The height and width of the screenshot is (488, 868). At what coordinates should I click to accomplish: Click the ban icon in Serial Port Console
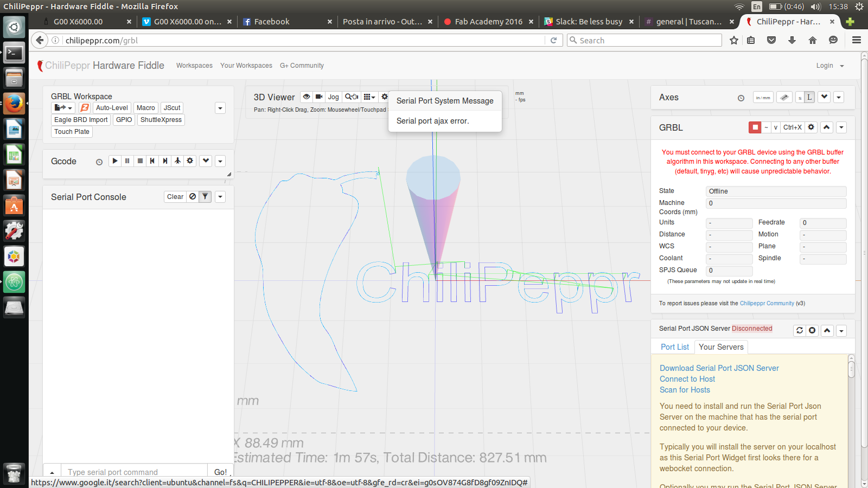pos(193,197)
